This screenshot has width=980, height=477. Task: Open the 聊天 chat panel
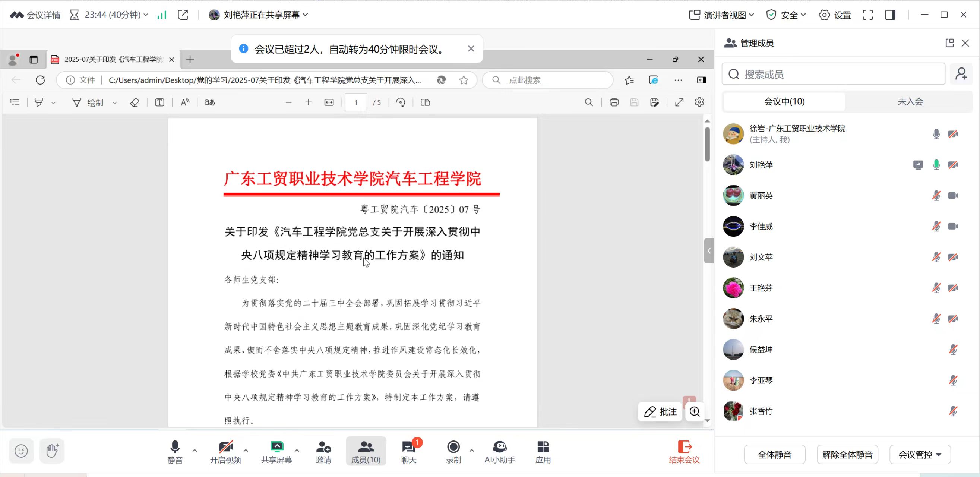[409, 452]
